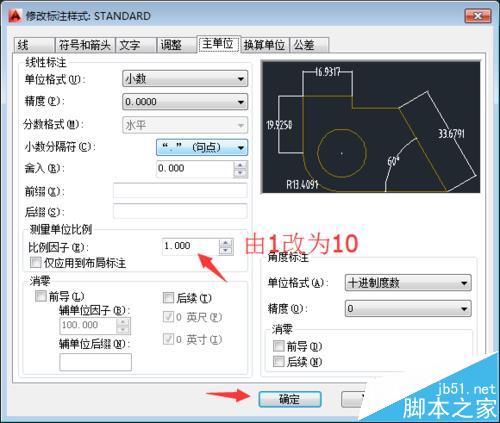Click the 前缀 text field

point(180,191)
